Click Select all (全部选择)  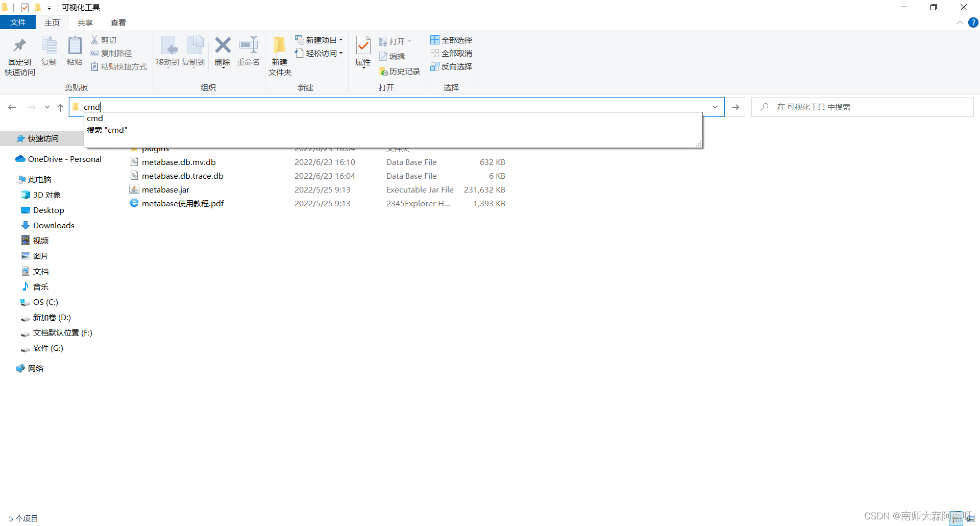point(451,40)
